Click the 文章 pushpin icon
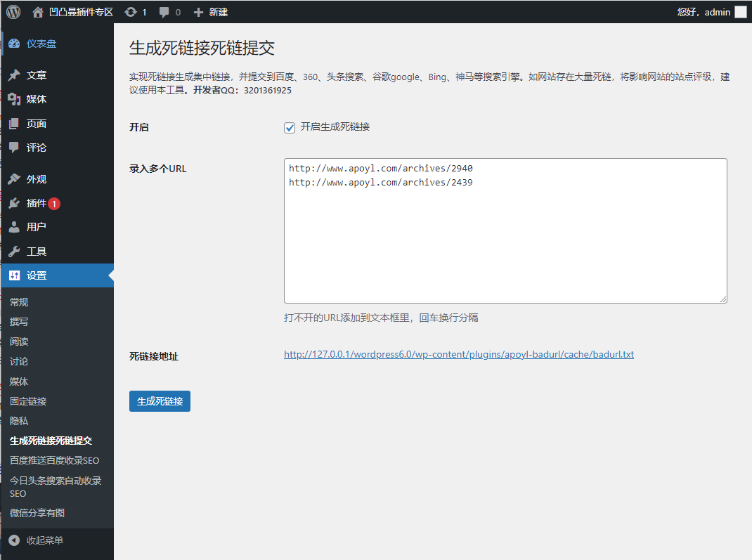 tap(14, 74)
